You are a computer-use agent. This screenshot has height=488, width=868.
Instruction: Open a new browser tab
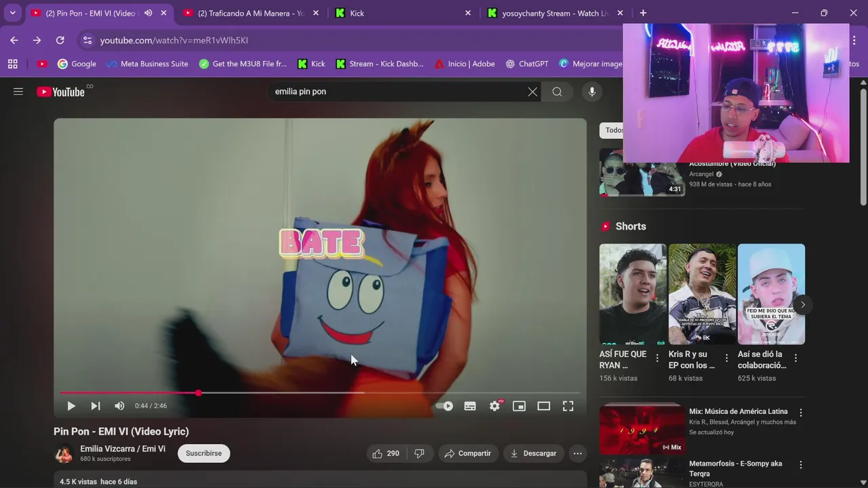click(x=643, y=13)
